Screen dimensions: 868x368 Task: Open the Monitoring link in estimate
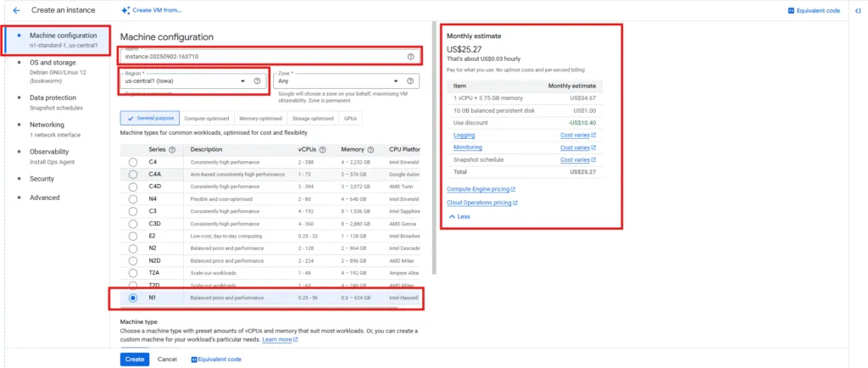coord(468,148)
